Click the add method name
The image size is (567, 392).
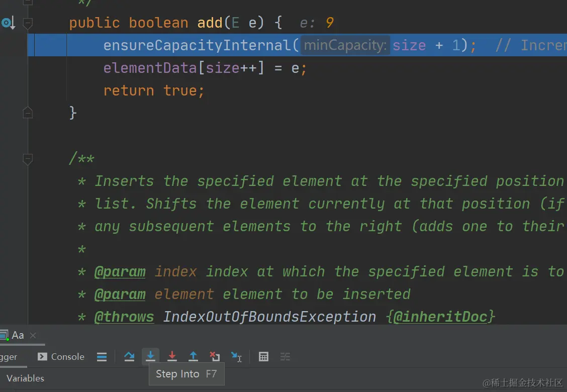click(210, 23)
